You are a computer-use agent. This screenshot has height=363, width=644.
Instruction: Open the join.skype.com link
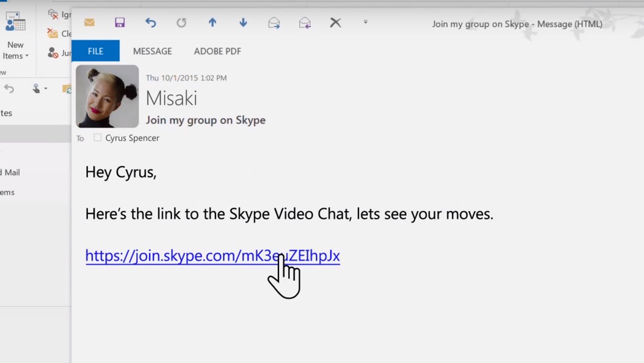[212, 256]
